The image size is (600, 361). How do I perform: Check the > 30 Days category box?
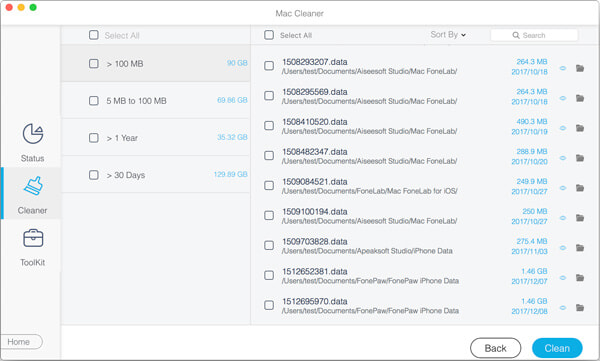94,175
